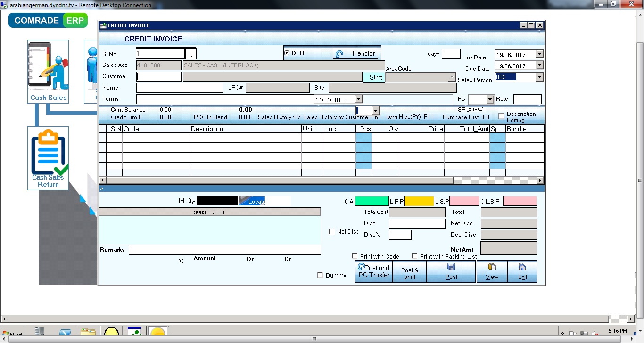
Task: Enable Print with Packing List
Action: tap(414, 256)
